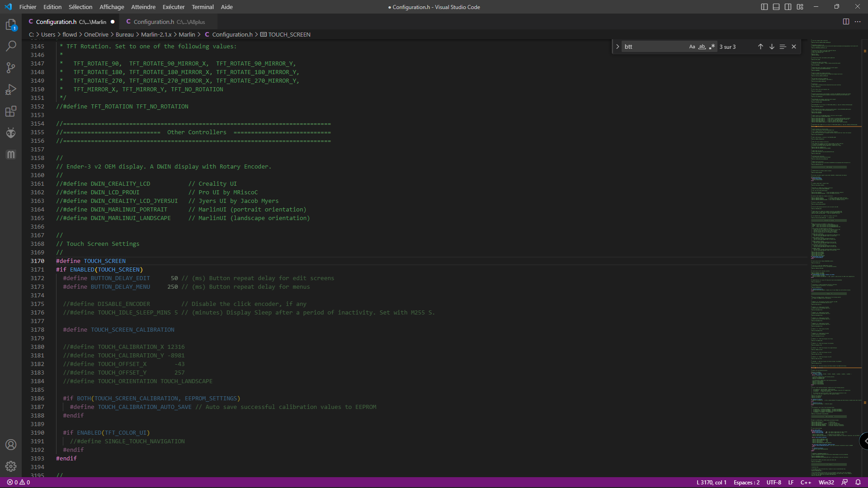Toggle Match Case in find widget
The image size is (868, 488).
coord(692,47)
